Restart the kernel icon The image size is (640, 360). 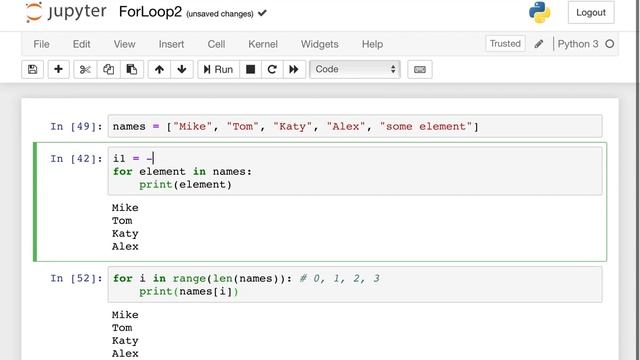tap(272, 69)
